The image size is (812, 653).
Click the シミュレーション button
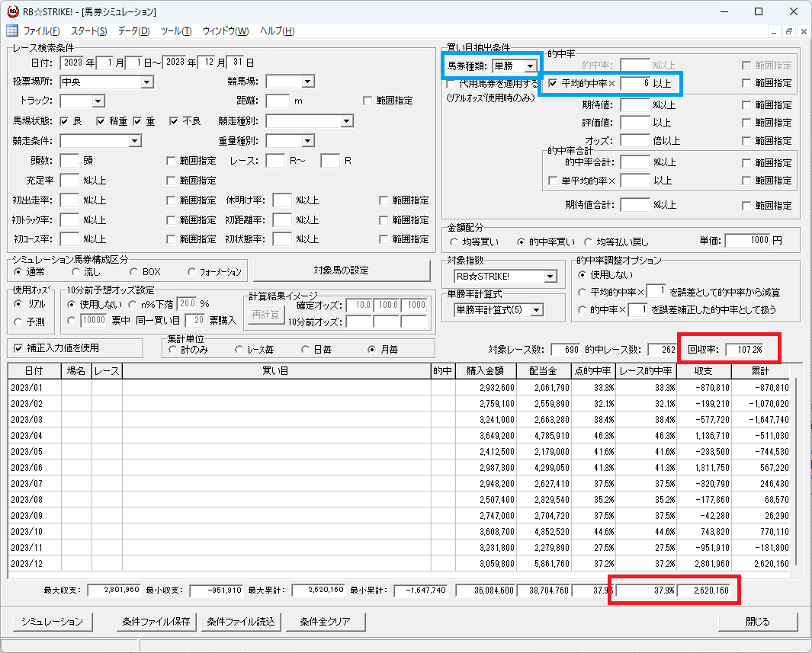point(53,622)
